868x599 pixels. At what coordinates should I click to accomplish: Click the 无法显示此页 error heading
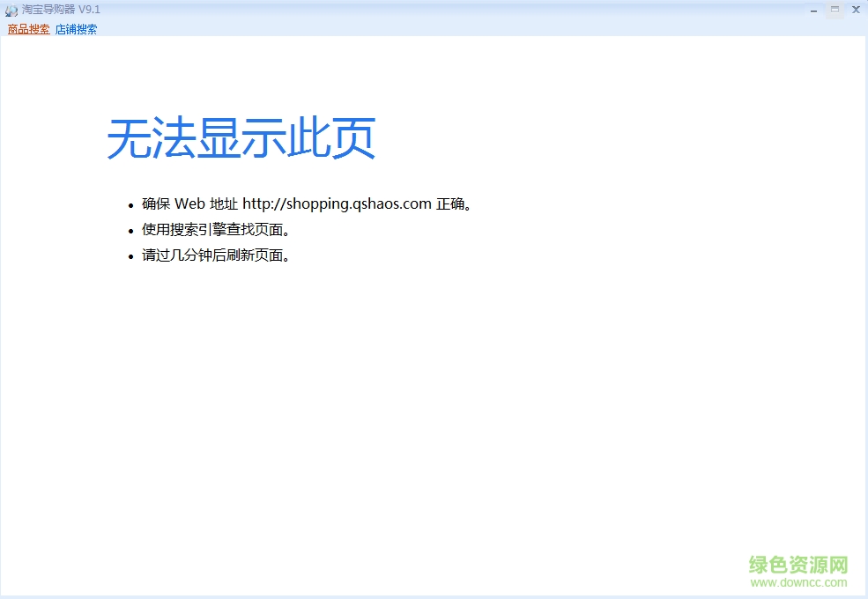click(x=241, y=138)
